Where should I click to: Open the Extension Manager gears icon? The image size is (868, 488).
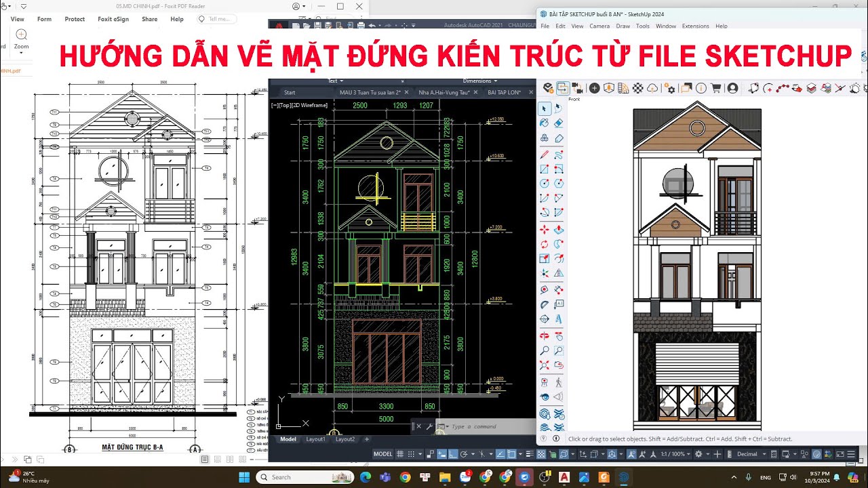point(669,88)
